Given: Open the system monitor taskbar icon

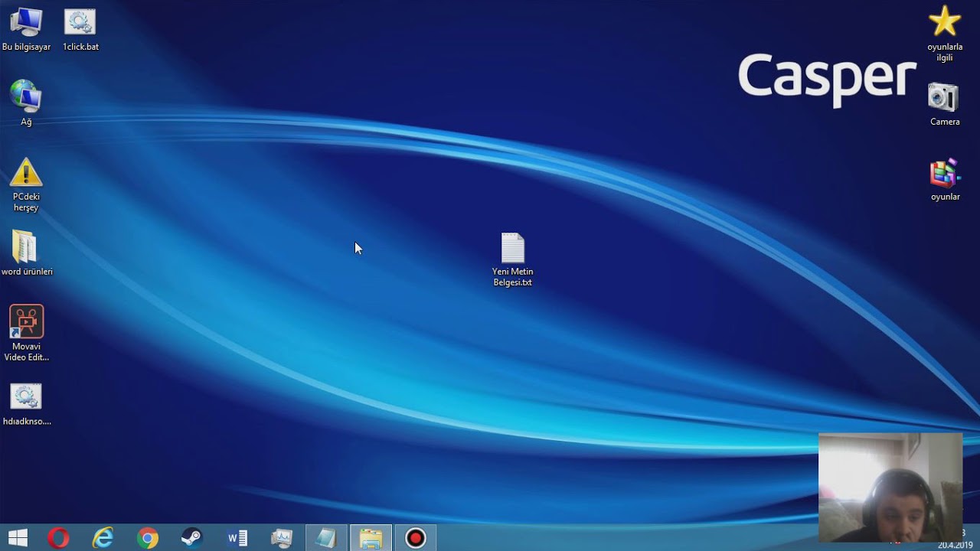Looking at the screenshot, I should tap(282, 538).
